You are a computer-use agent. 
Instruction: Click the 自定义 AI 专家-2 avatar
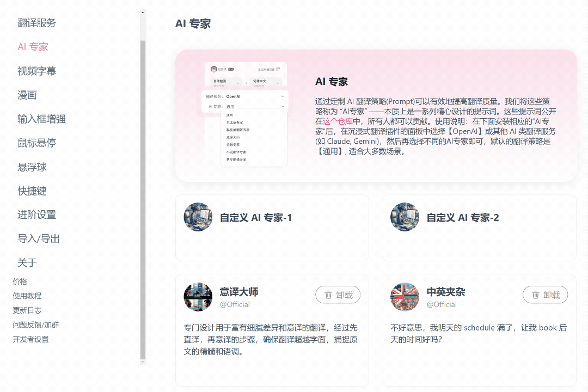click(405, 217)
